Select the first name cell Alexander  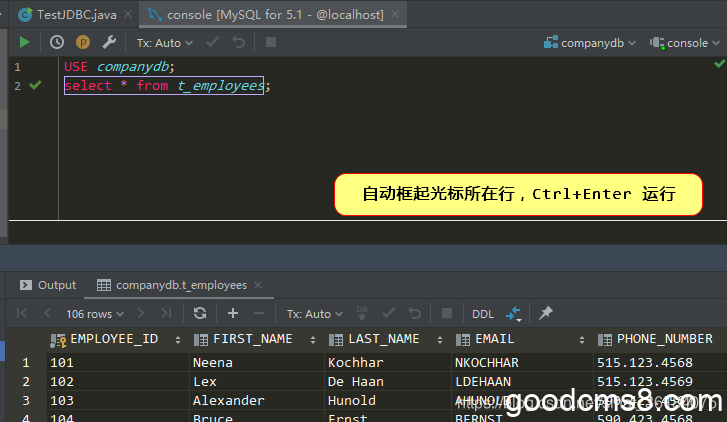point(256,401)
